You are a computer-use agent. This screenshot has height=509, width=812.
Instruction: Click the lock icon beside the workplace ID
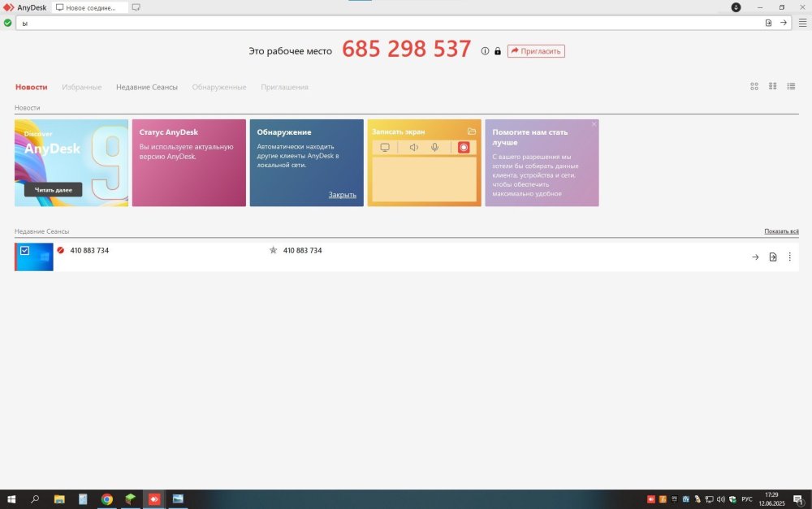coord(498,51)
